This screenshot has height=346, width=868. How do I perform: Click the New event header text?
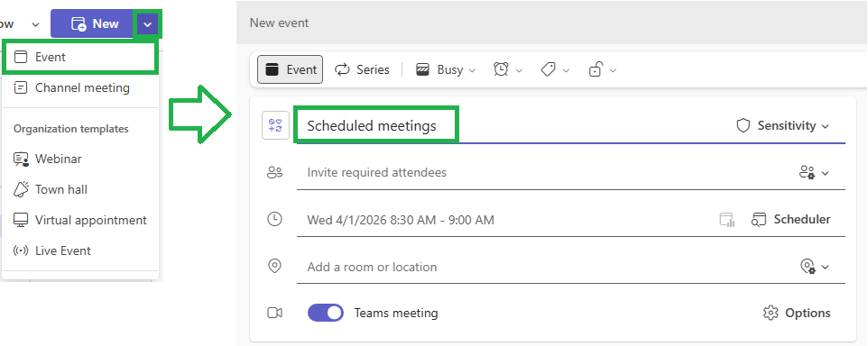point(279,23)
